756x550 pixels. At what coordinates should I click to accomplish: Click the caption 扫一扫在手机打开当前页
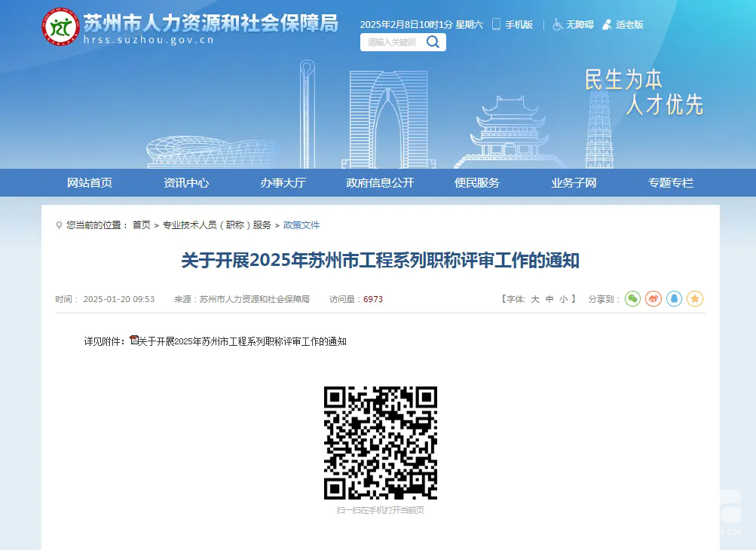[x=381, y=510]
